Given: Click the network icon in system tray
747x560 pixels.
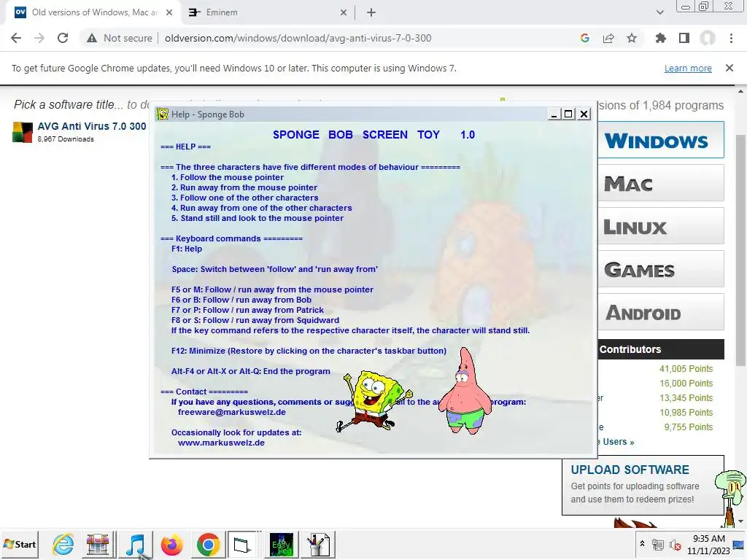Looking at the screenshot, I should click(658, 545).
